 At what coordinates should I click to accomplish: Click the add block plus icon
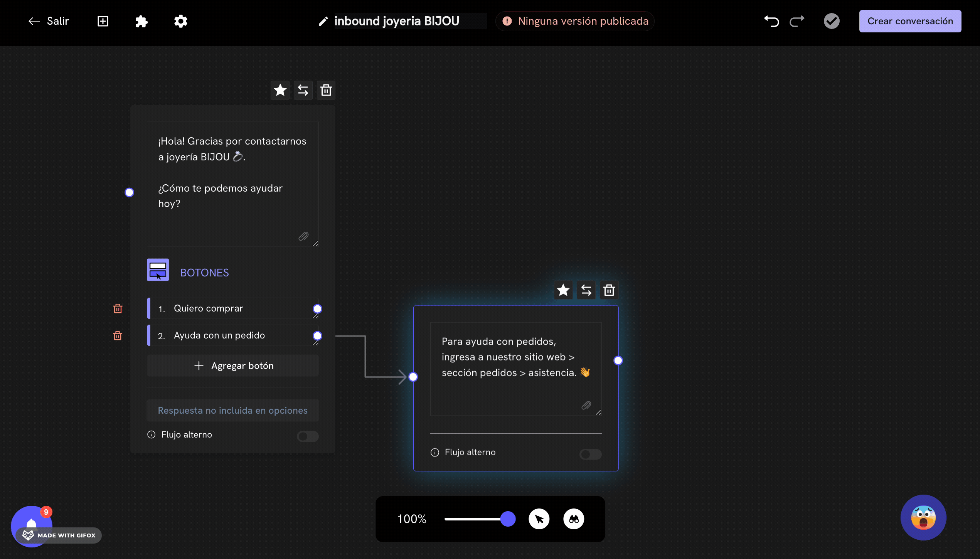[x=103, y=21]
